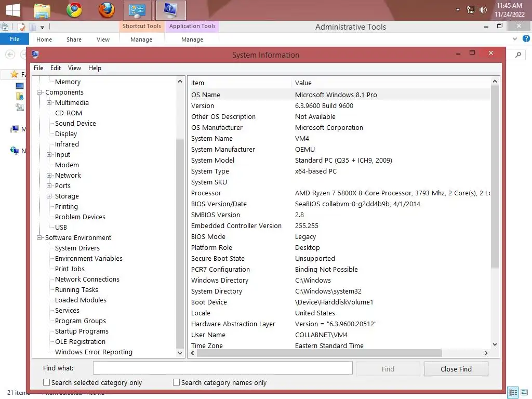Switch to the Home ribbon tab
This screenshot has height=399, width=532.
[x=44, y=39]
